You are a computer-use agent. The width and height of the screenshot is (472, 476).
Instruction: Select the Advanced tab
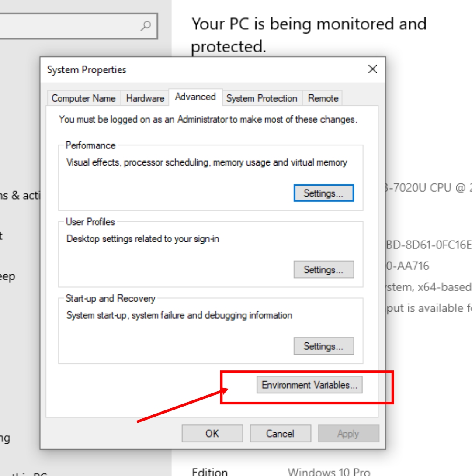click(195, 97)
